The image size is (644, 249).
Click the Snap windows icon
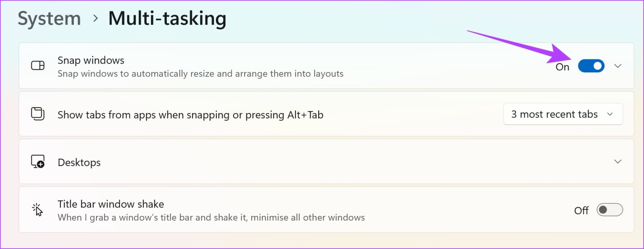coord(38,66)
